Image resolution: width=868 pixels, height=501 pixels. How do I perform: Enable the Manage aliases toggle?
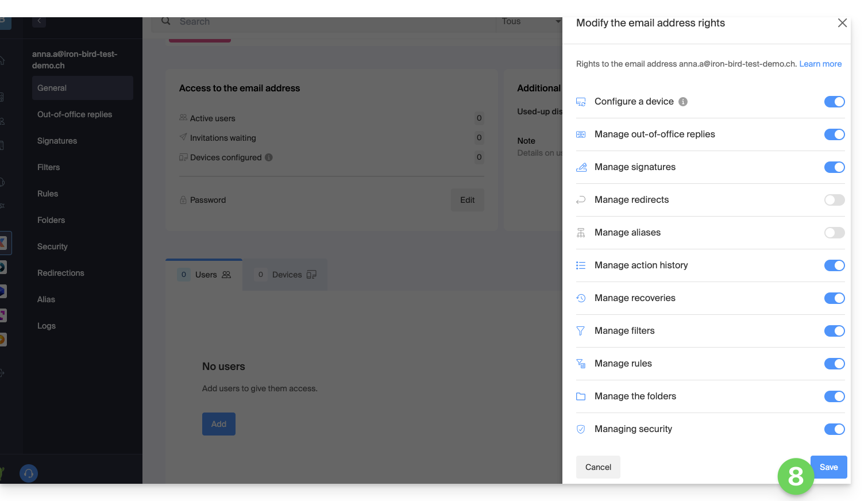click(x=834, y=233)
